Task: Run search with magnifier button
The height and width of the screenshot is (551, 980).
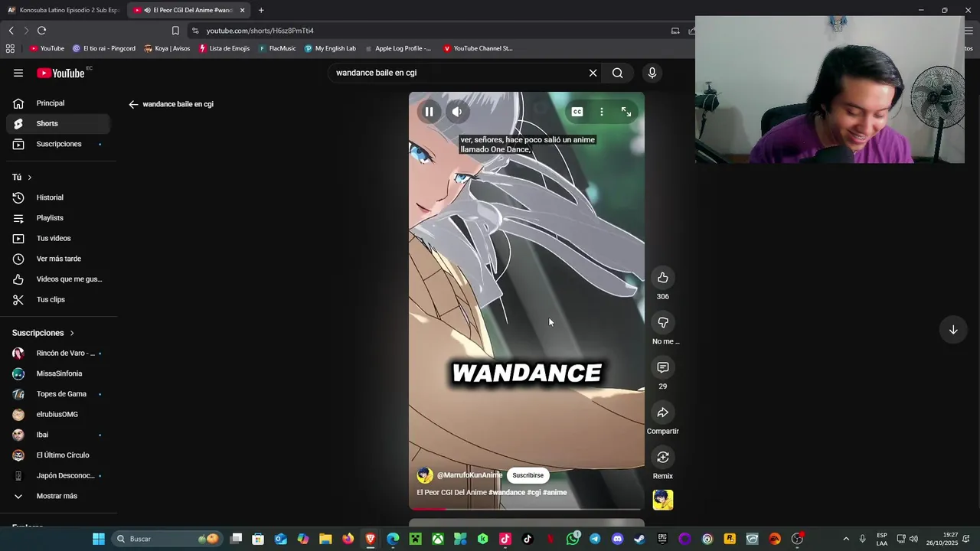Action: (x=617, y=73)
